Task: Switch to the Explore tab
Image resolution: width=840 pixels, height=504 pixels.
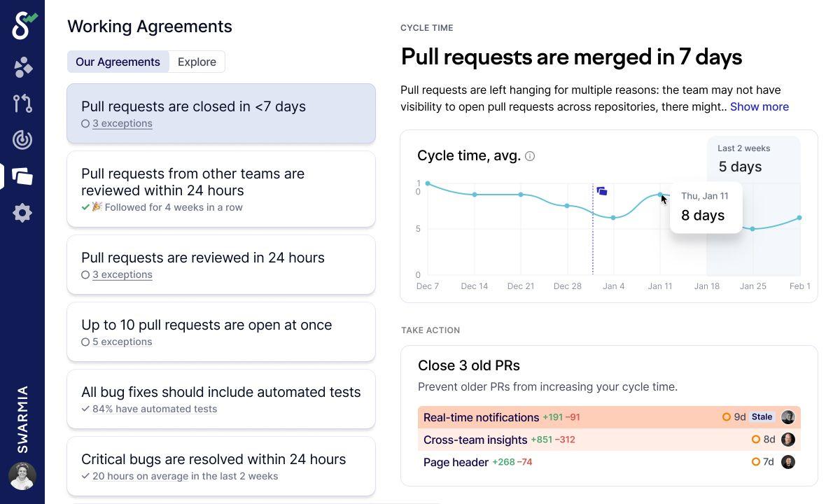Action: point(197,62)
